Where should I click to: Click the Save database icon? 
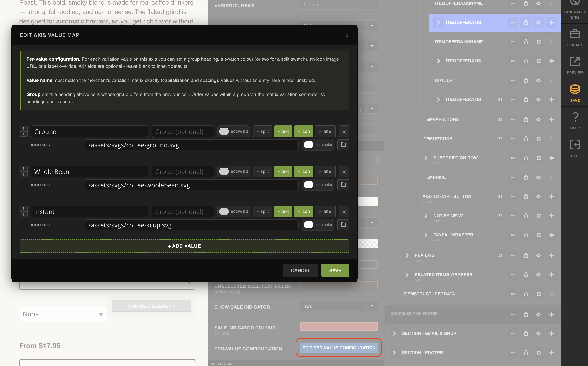coord(574,89)
